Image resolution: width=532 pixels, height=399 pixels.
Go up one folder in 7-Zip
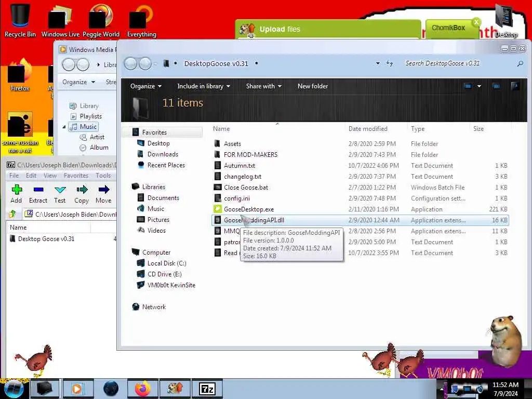pyautogui.click(x=12, y=214)
